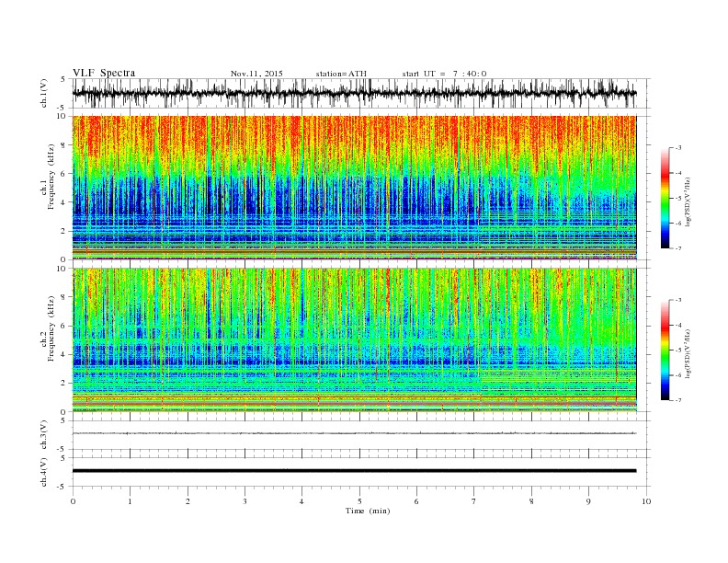The height and width of the screenshot is (563, 728).
Task: Click time axis tick label "7"
Action: (x=474, y=501)
